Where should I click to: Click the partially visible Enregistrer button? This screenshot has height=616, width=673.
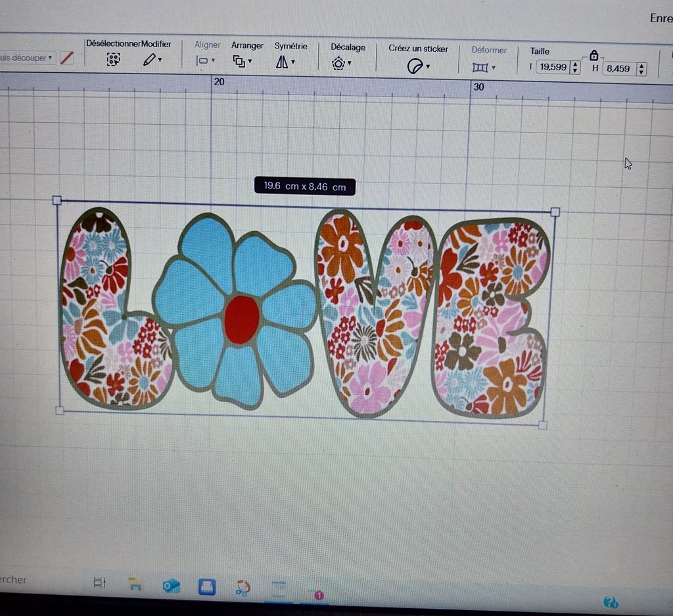click(661, 18)
